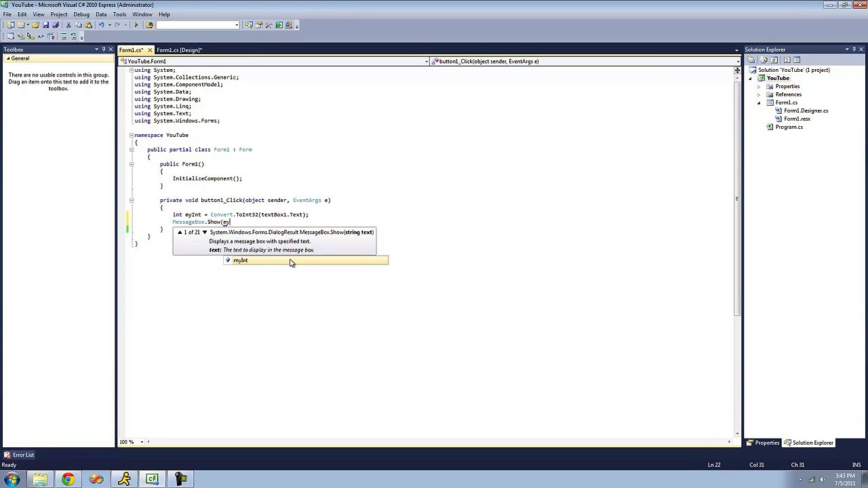Select Form1.Designer.cs in Solution Explorer
Image resolution: width=868 pixels, height=488 pixels.
pyautogui.click(x=806, y=110)
